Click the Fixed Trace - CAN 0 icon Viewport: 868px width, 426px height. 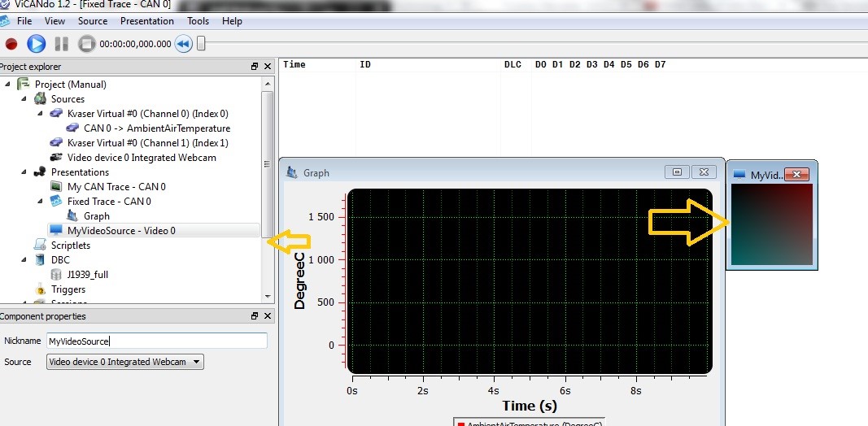tap(56, 202)
